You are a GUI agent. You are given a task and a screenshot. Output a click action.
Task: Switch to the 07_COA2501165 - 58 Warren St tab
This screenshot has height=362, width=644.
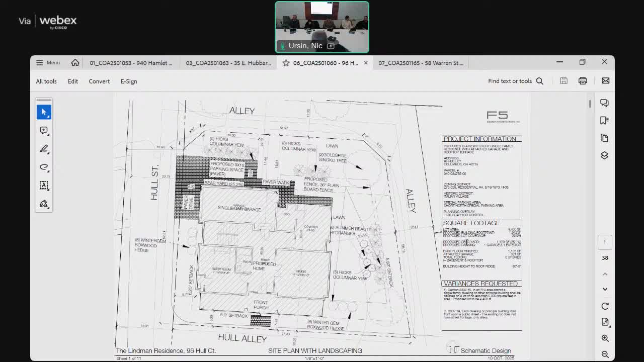(x=421, y=63)
